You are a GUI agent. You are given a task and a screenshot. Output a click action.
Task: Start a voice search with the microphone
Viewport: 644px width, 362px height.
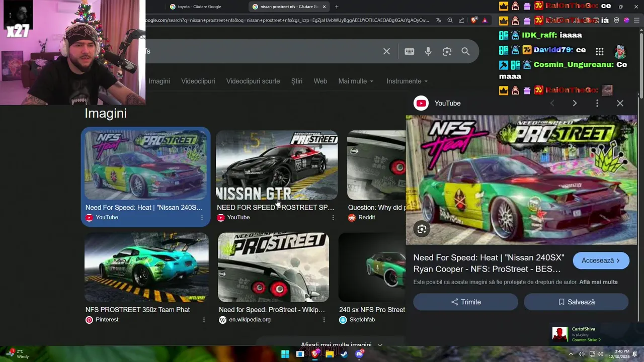pos(428,51)
